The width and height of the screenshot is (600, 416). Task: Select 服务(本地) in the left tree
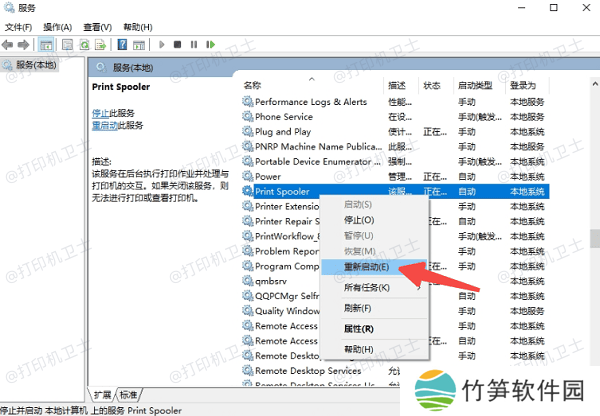[35, 66]
